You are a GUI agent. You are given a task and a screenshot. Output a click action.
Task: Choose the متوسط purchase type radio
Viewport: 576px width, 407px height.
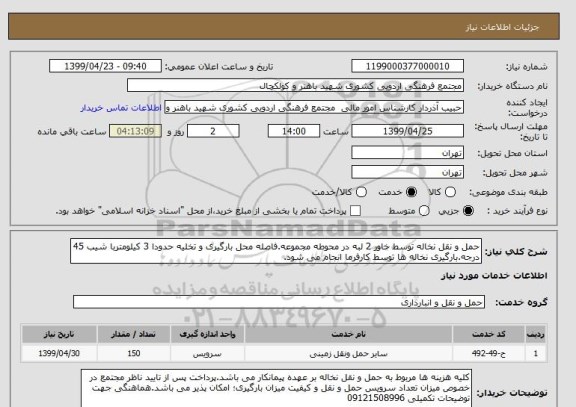[x=424, y=211]
